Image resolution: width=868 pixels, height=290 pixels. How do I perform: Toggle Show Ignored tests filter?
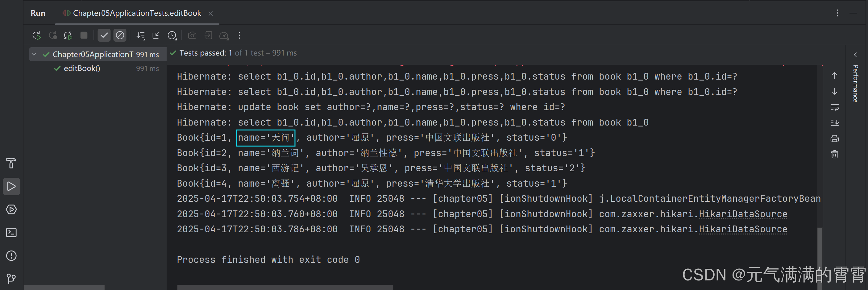coord(120,35)
